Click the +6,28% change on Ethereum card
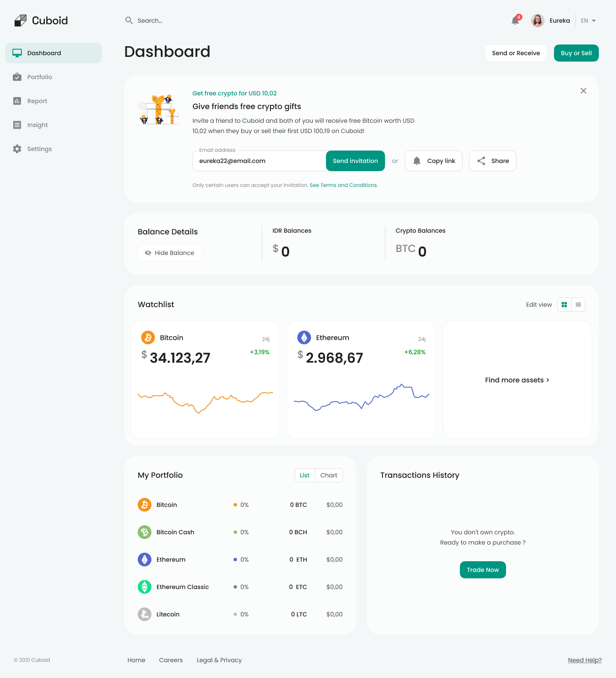Screen dimensions: 616x678 pyautogui.click(x=415, y=352)
